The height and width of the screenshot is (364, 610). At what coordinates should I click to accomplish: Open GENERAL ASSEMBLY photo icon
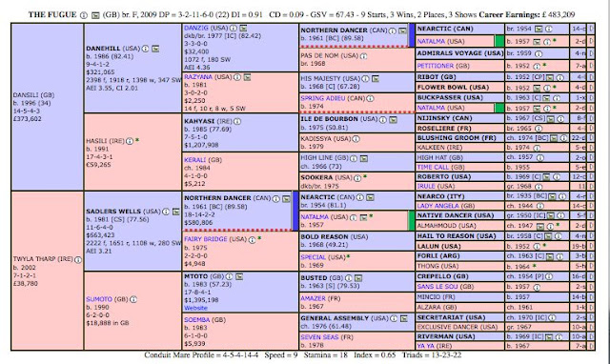pos(404,318)
